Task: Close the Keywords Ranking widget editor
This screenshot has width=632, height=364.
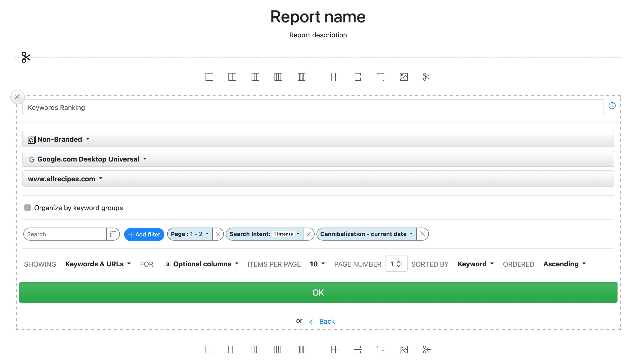Action: tap(17, 97)
